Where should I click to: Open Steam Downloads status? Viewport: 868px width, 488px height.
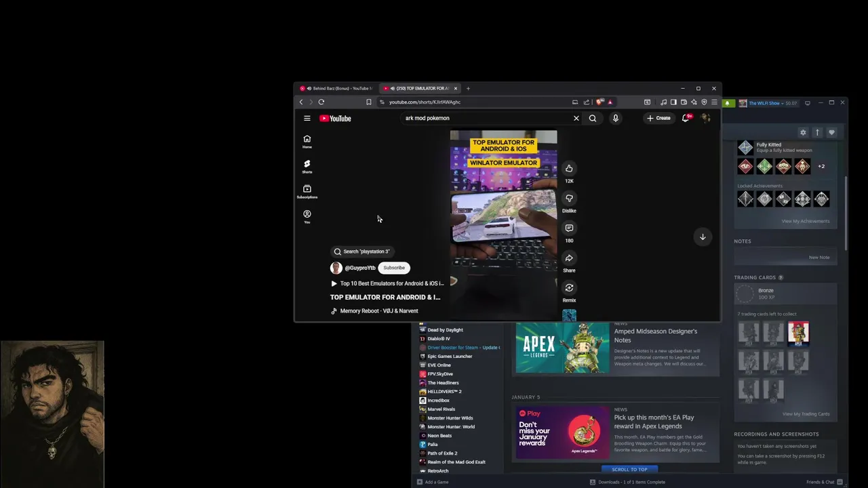tap(627, 482)
